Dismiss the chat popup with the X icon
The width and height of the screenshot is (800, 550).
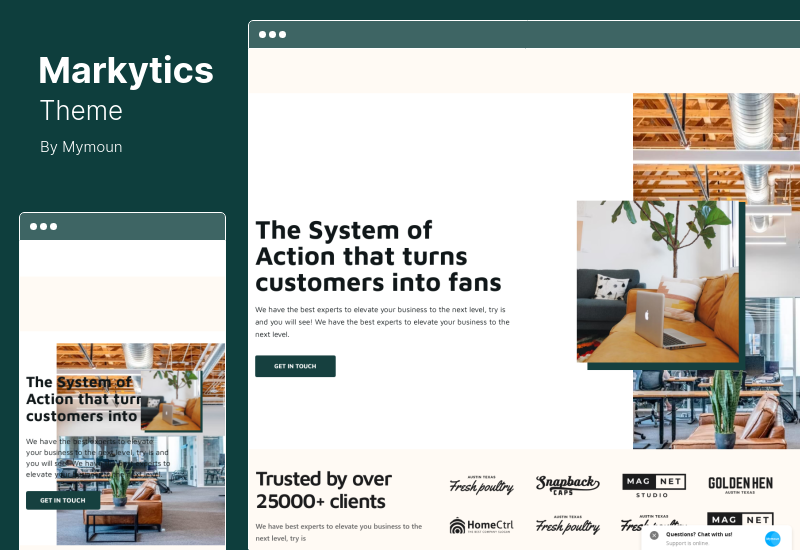[x=654, y=535]
